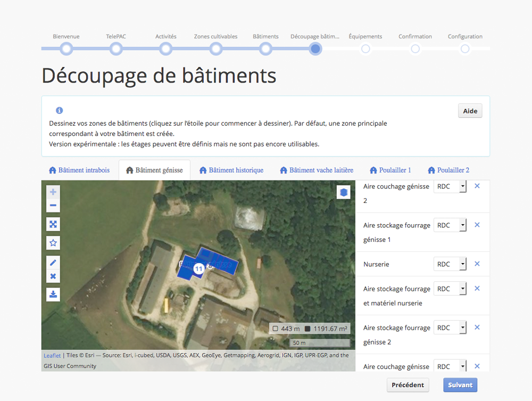This screenshot has height=401, width=532.
Task: Click the Aire couchage génisse 2 label
Action: (x=396, y=193)
